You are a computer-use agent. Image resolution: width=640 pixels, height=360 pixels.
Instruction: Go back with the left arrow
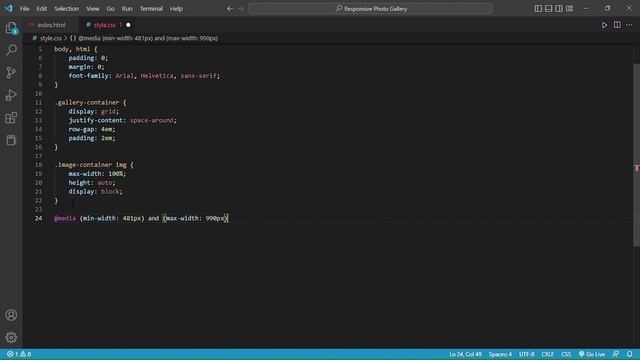coord(230,9)
